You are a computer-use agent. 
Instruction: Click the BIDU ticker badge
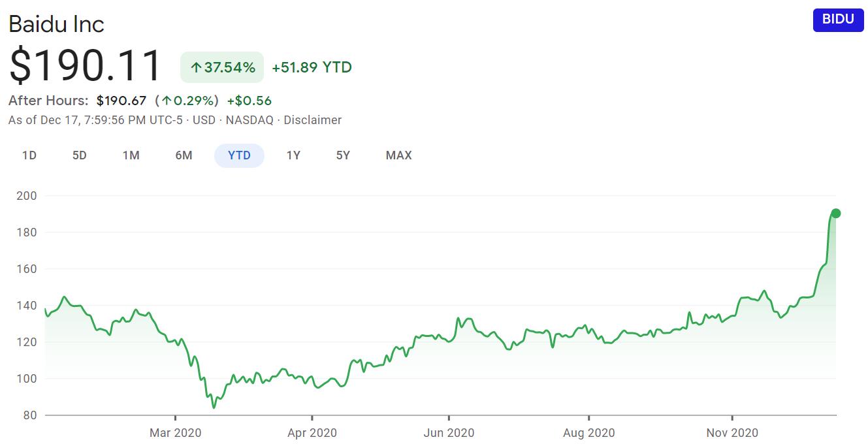pyautogui.click(x=838, y=20)
